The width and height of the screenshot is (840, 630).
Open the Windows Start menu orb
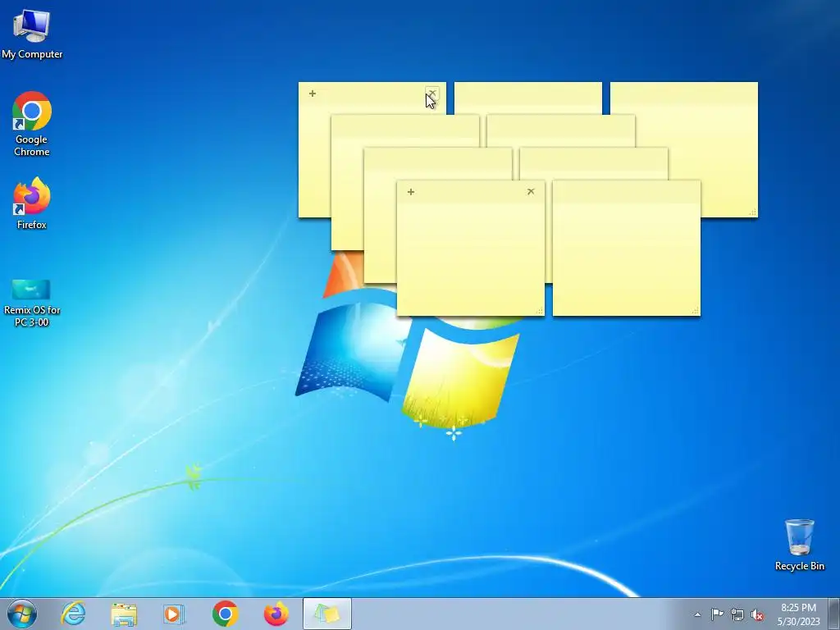pos(22,614)
